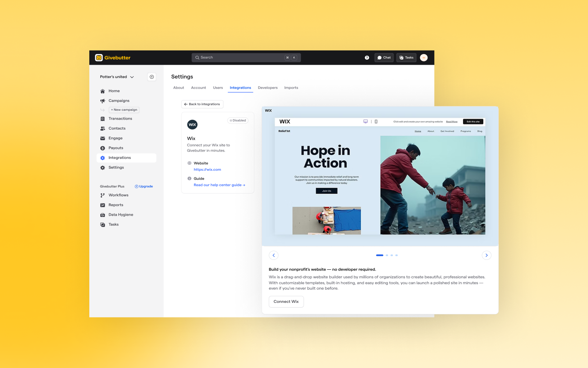Open the Chat button in top bar
588x368 pixels.
(384, 58)
